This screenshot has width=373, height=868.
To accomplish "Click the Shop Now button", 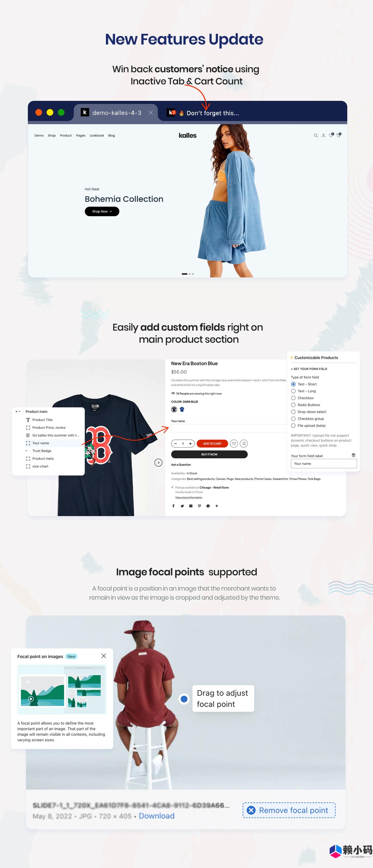I will pyautogui.click(x=102, y=211).
